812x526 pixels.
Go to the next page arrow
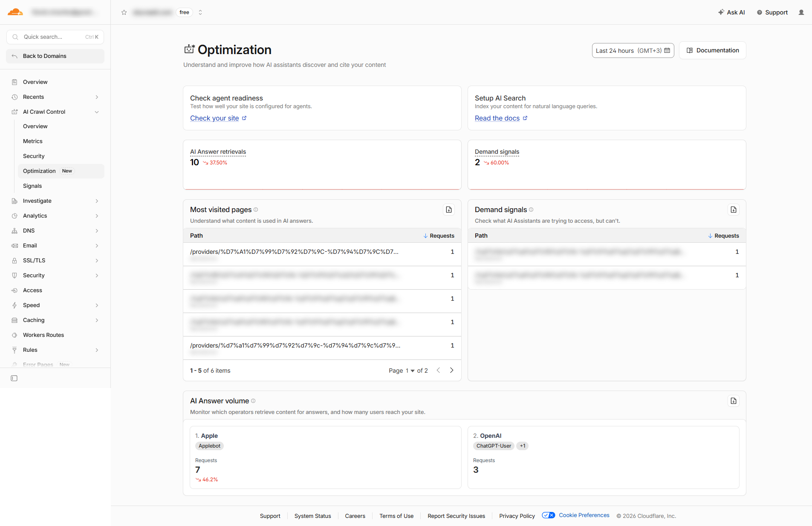pos(452,371)
